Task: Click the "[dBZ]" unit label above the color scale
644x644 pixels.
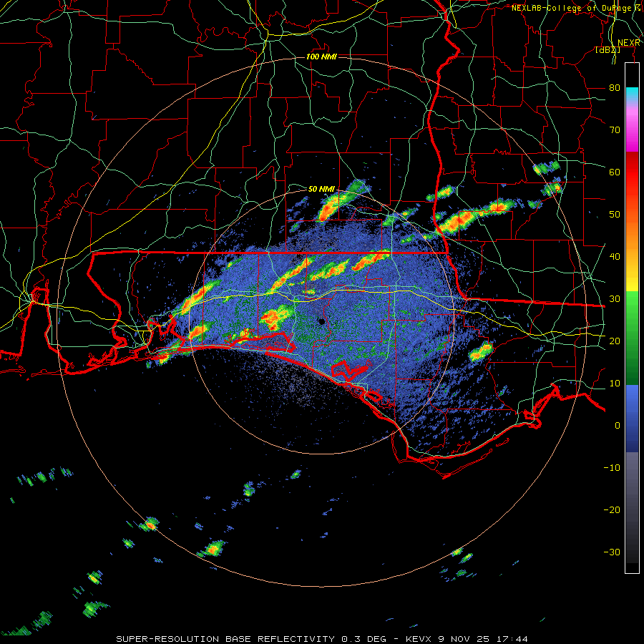Action: [608, 50]
